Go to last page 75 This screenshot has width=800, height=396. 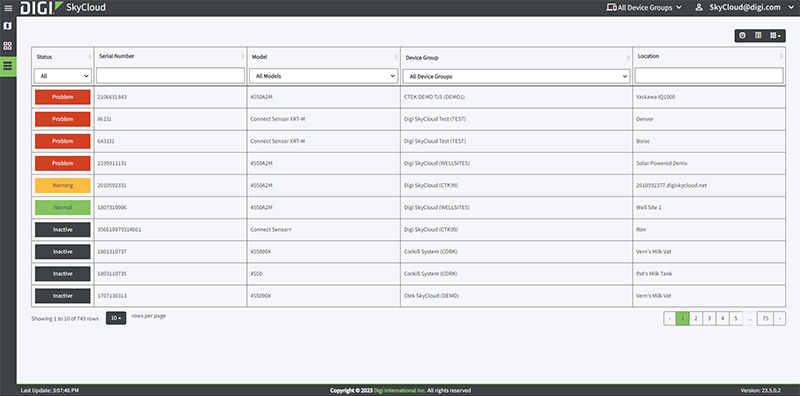click(x=765, y=318)
